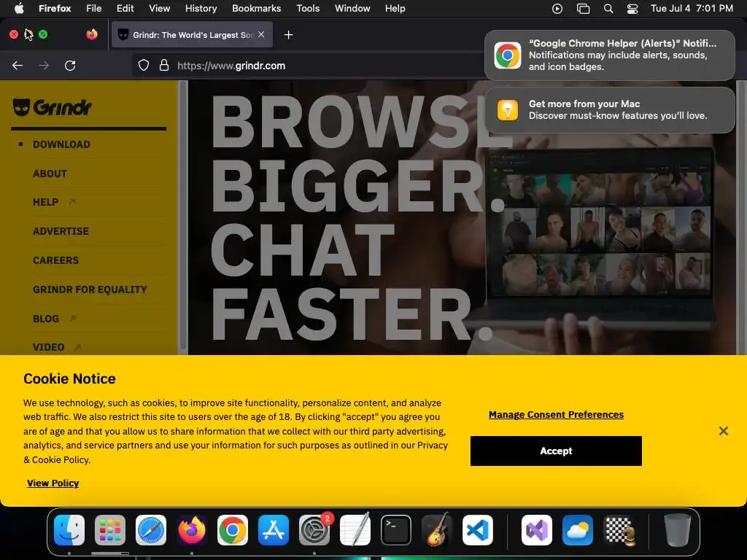Click the Stage Manager menu bar icon

[583, 9]
